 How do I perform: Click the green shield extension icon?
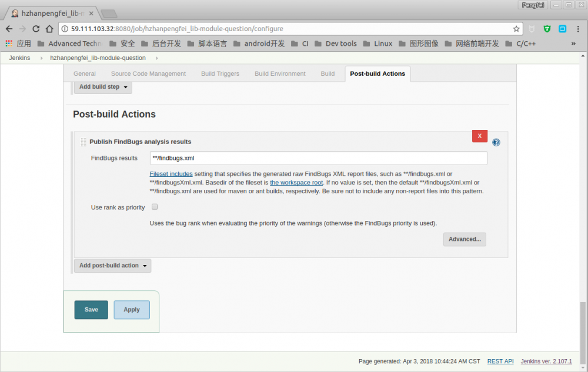[x=547, y=28]
